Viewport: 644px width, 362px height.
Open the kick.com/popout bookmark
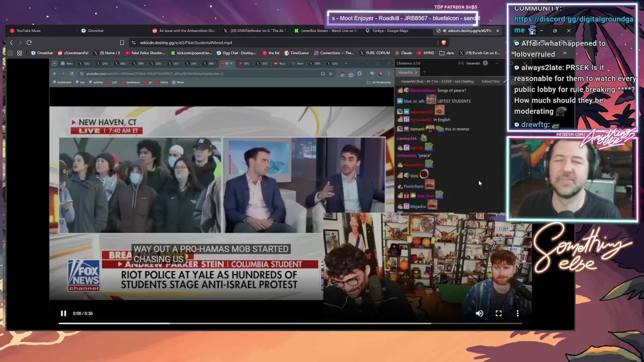[x=192, y=53]
